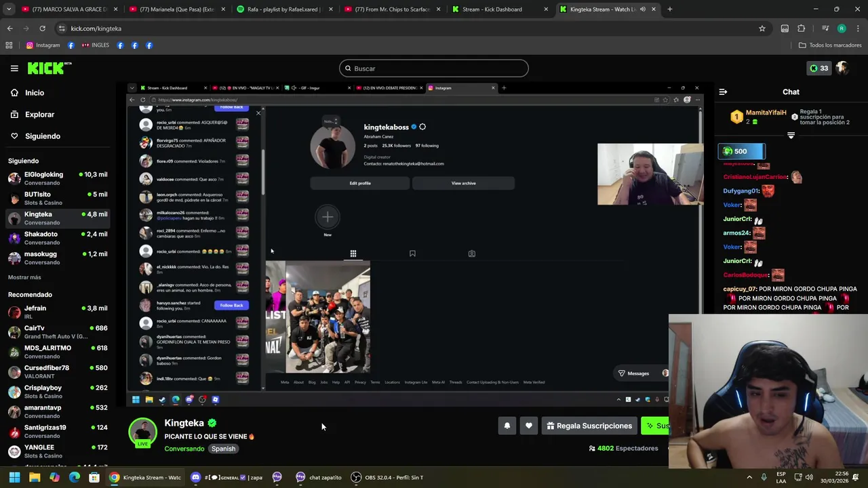Open CairTv recommended channel
868x488 pixels.
coord(58,332)
